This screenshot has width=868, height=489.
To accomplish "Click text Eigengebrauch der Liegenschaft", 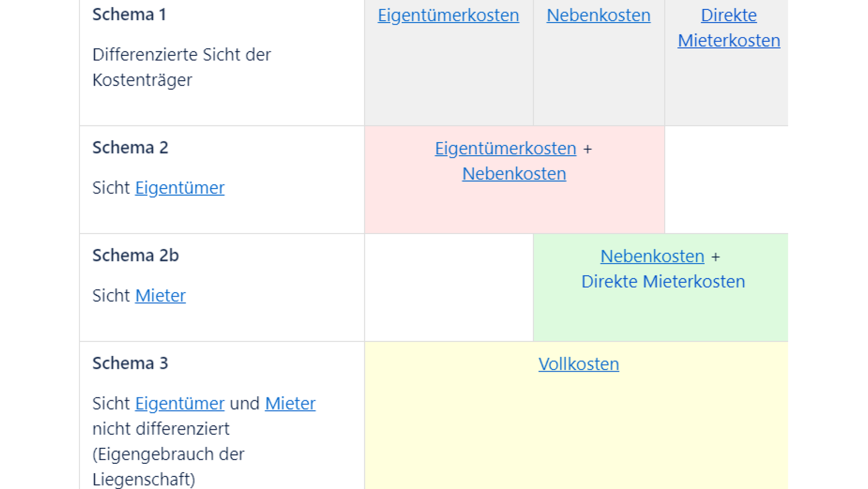I will tap(168, 467).
